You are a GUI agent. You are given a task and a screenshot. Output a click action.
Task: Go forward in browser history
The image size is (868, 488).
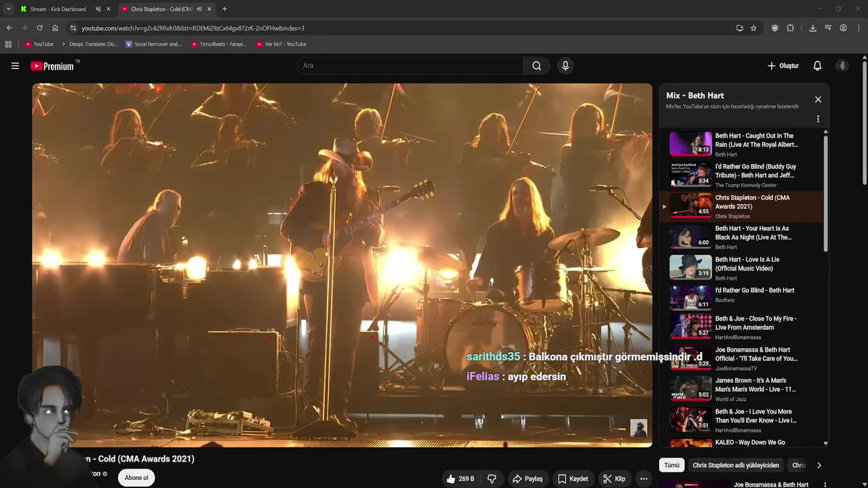(x=24, y=28)
